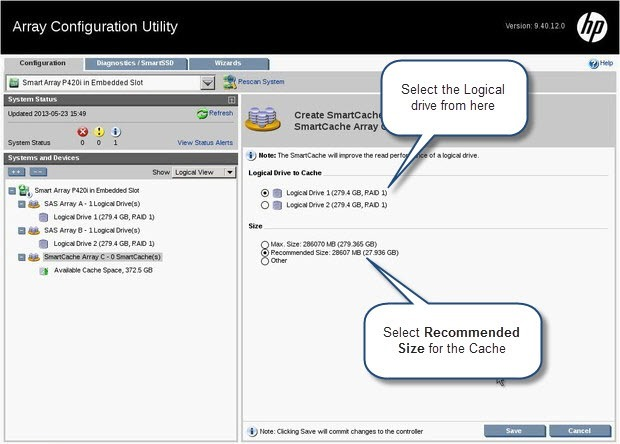620x444 pixels.
Task: Click the Create SmartCache stacked drives icon
Action: click(263, 119)
